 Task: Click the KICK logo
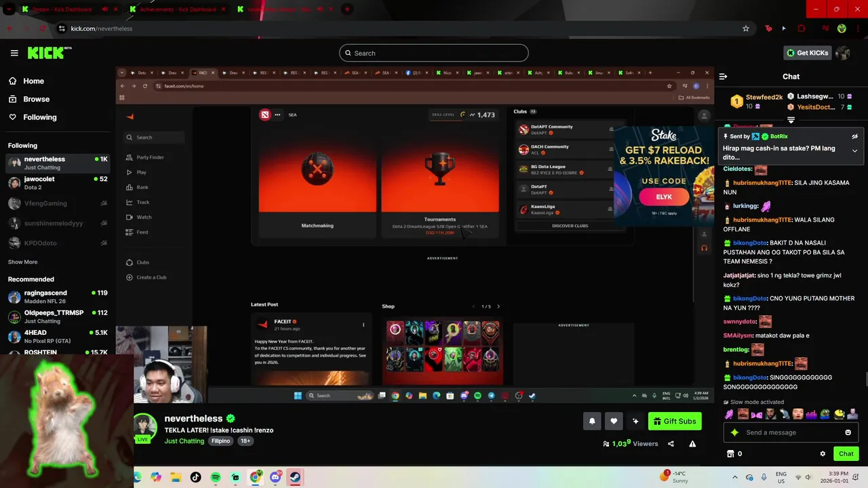pos(49,53)
